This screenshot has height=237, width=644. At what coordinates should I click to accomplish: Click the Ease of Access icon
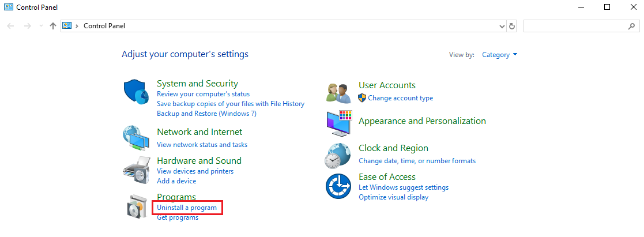[x=338, y=186]
